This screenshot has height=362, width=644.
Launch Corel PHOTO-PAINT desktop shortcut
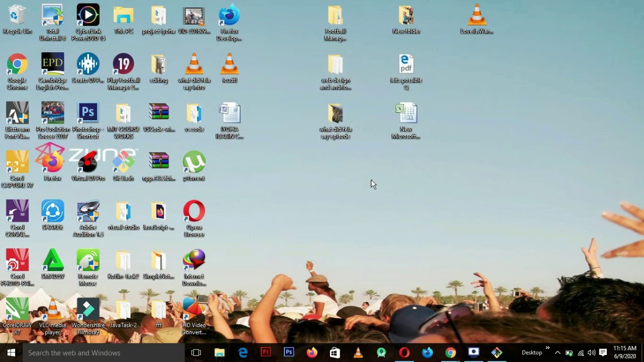[x=17, y=267]
